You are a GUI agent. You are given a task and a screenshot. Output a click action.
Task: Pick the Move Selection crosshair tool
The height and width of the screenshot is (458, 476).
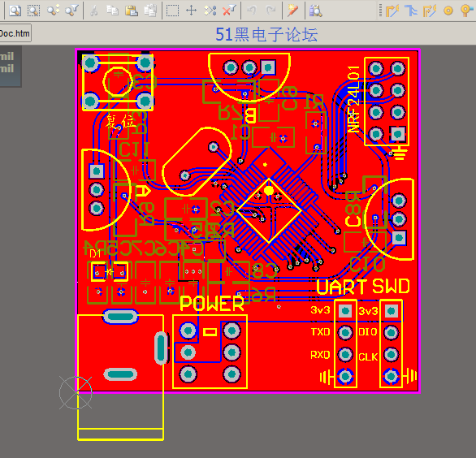191,11
